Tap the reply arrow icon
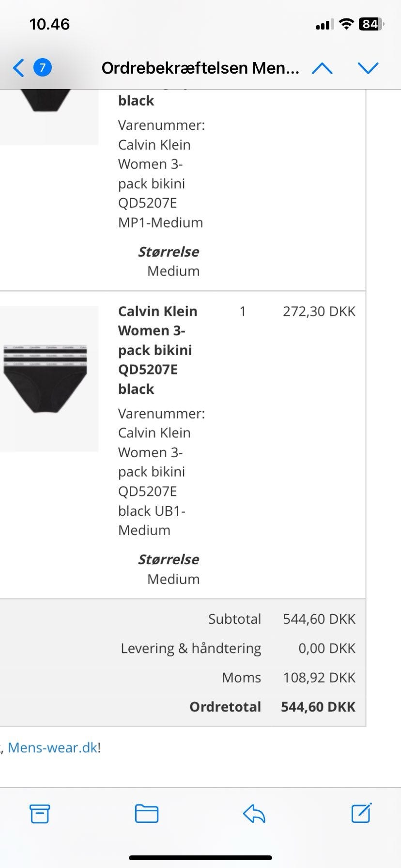The width and height of the screenshot is (401, 868). (254, 814)
